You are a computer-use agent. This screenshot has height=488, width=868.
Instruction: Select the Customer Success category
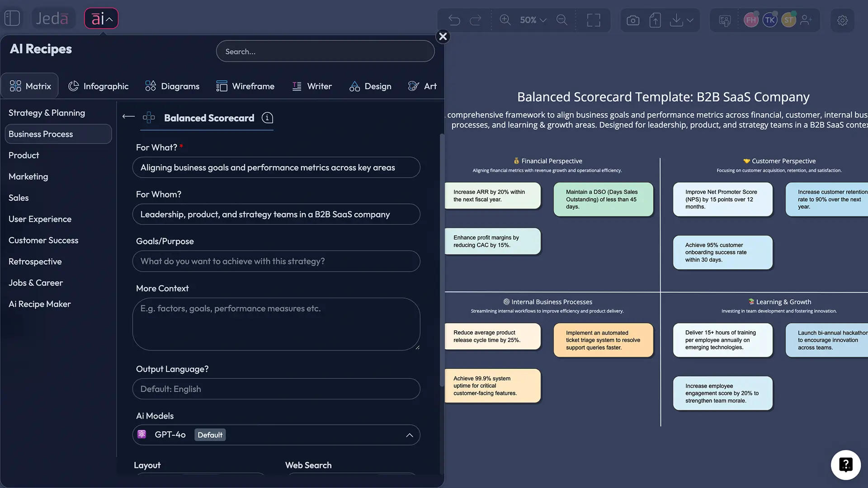point(43,240)
